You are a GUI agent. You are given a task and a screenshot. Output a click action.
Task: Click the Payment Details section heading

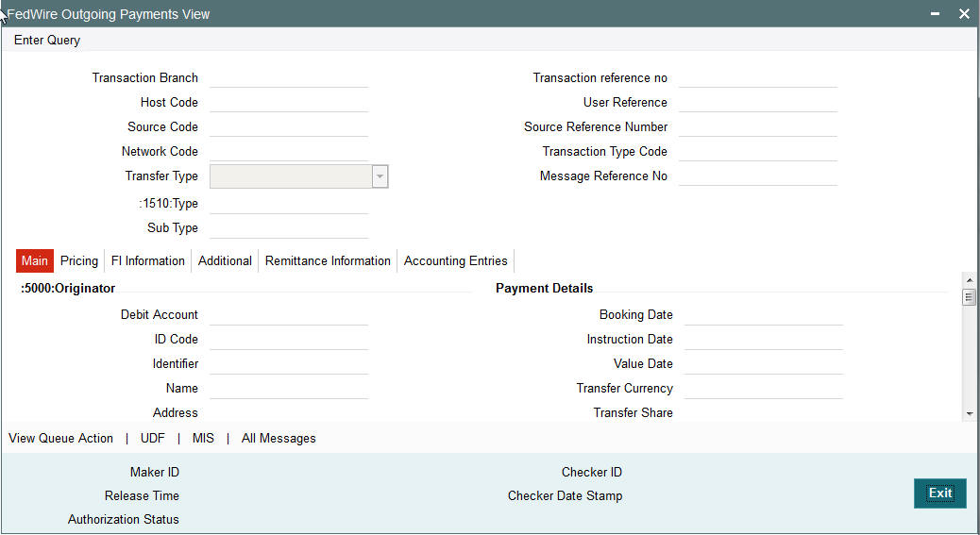pos(545,289)
